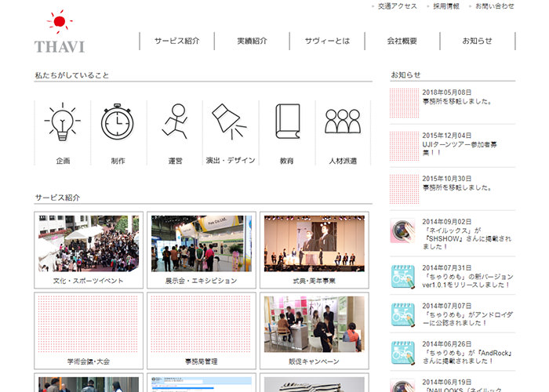
Task: Open the running figure 運営 icon
Action: tap(175, 121)
